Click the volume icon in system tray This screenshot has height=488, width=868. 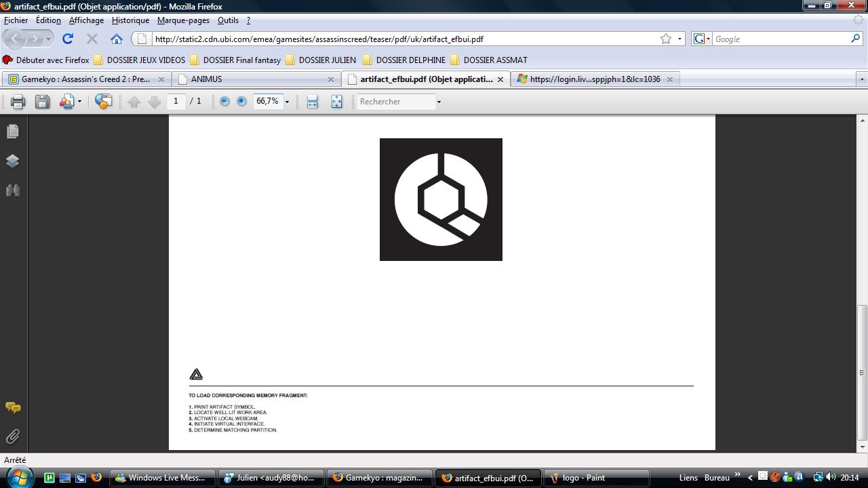(x=831, y=477)
